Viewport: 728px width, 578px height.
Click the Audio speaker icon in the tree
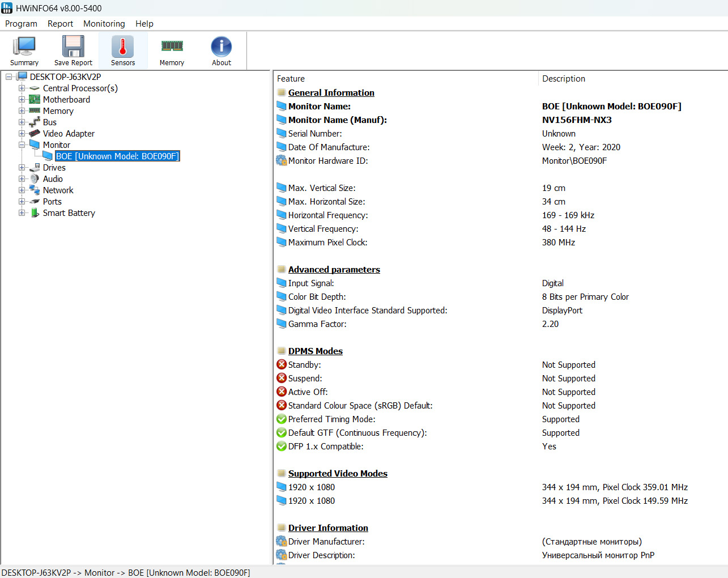point(35,178)
